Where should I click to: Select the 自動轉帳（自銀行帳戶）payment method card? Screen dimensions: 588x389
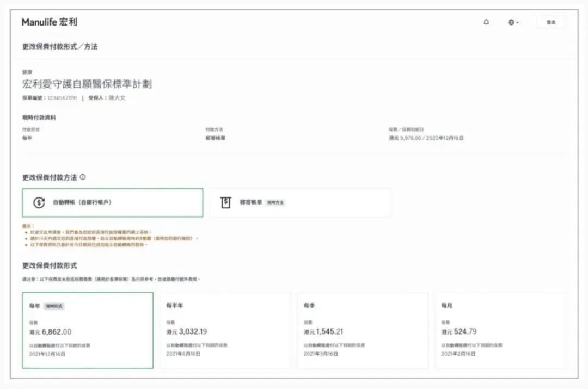113,203
